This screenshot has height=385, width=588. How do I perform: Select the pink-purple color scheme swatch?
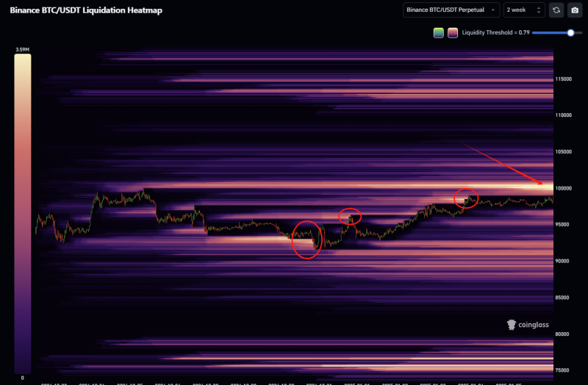(453, 33)
